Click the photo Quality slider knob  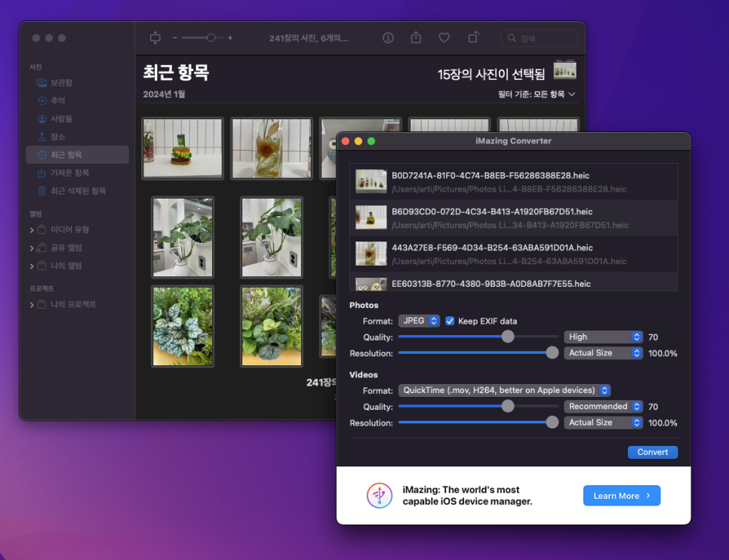[508, 337]
